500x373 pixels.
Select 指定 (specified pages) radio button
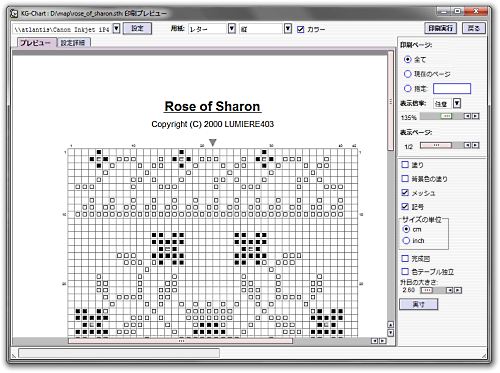click(x=407, y=88)
